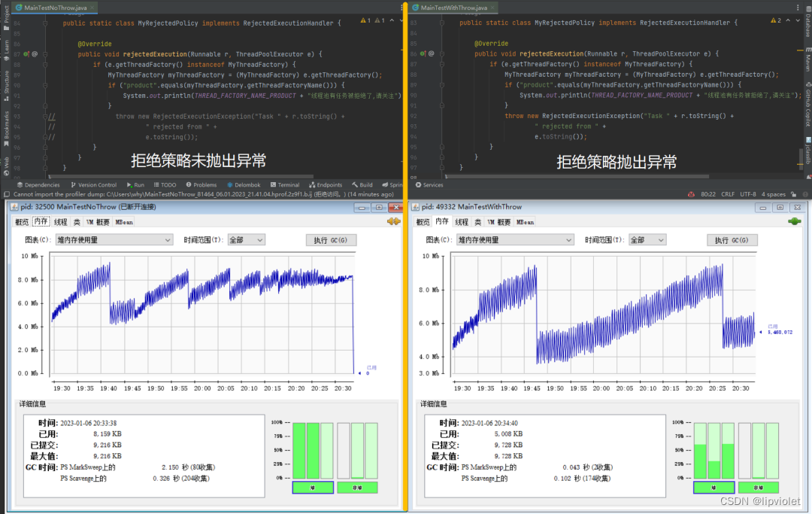Open the Web sidebar panel

6,166
